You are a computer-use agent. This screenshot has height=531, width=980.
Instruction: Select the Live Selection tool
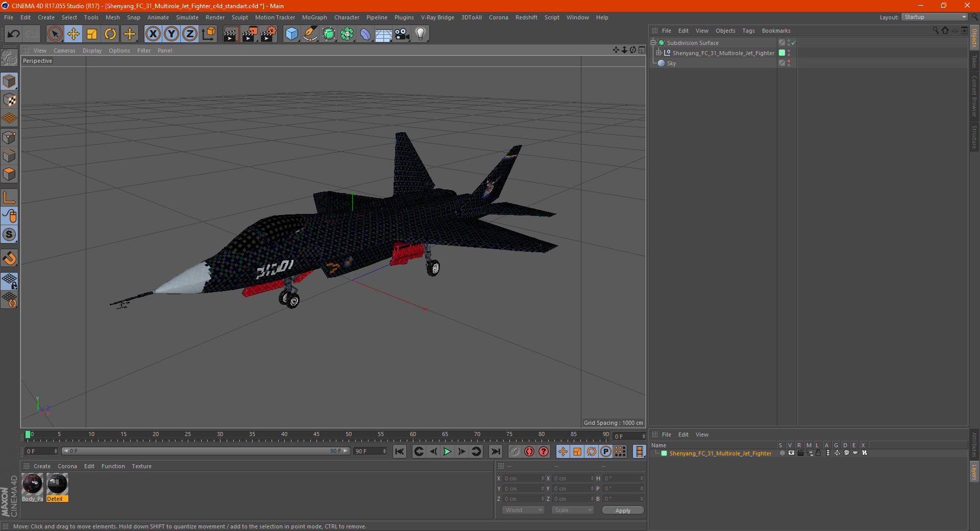[55, 34]
